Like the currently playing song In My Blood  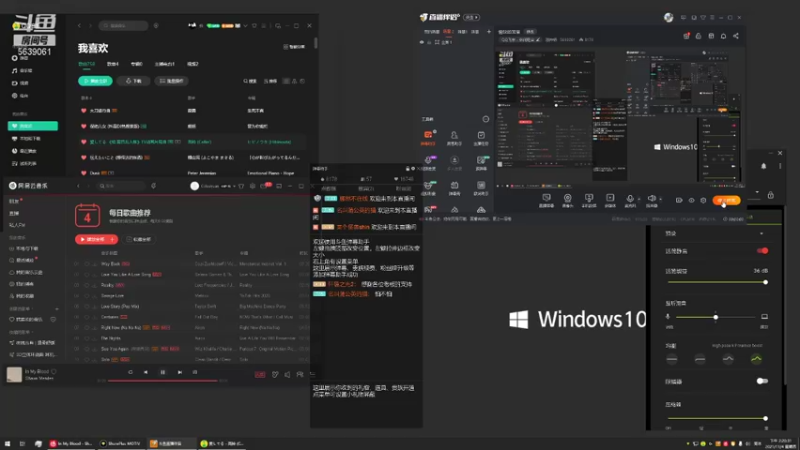(54, 371)
